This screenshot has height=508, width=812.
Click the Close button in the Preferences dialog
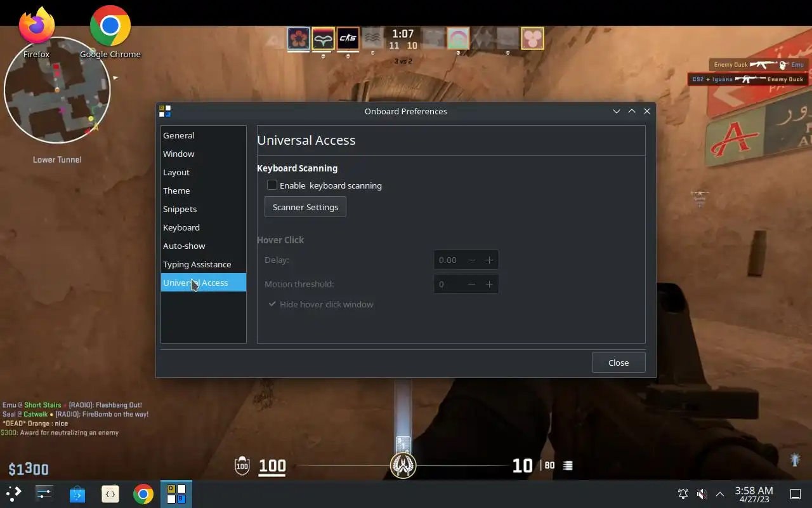619,363
